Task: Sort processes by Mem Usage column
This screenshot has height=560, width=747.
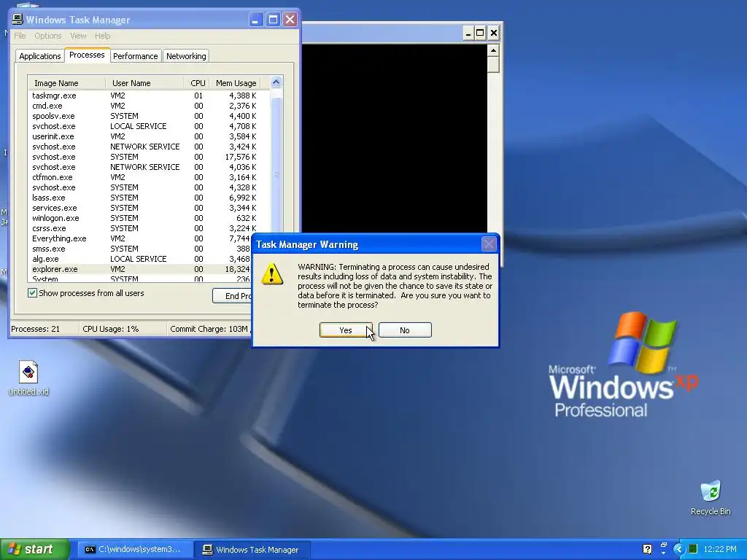Action: (x=236, y=83)
